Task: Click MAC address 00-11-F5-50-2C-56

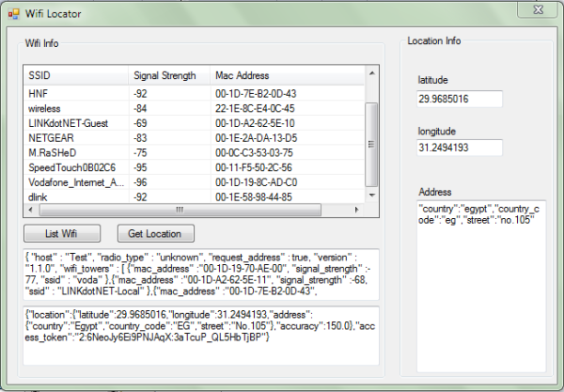Action: pos(254,167)
